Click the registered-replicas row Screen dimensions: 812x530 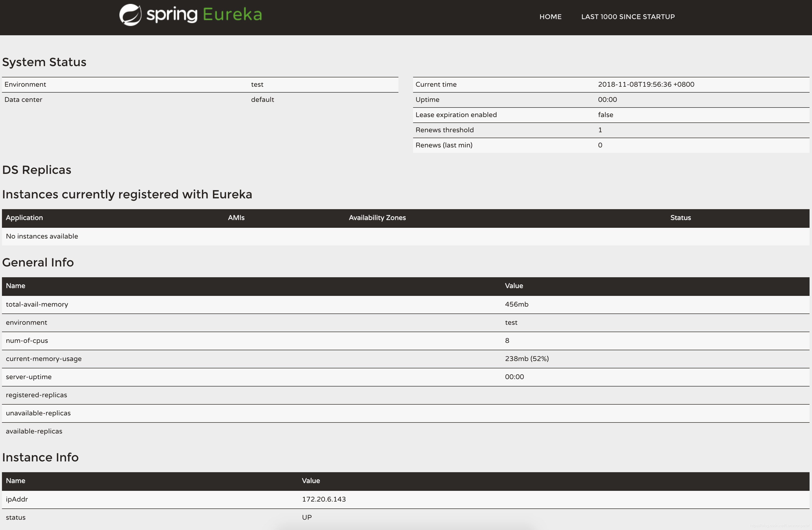pos(406,395)
